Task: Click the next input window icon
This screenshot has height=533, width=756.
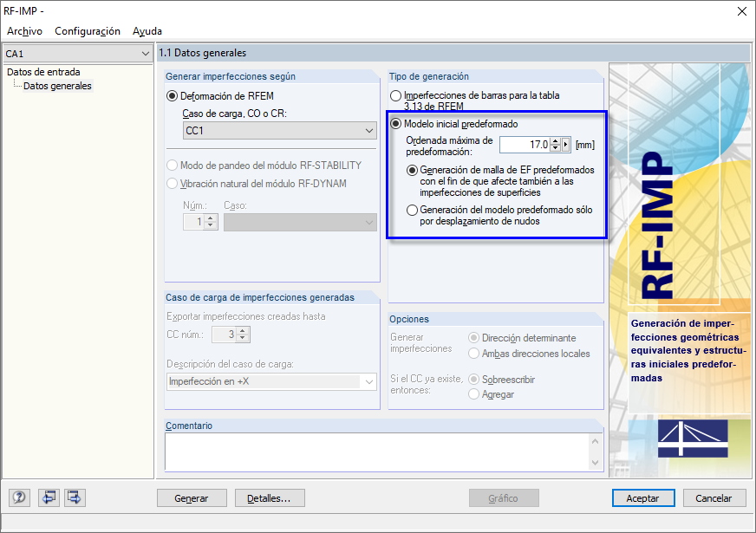Action: coord(74,497)
